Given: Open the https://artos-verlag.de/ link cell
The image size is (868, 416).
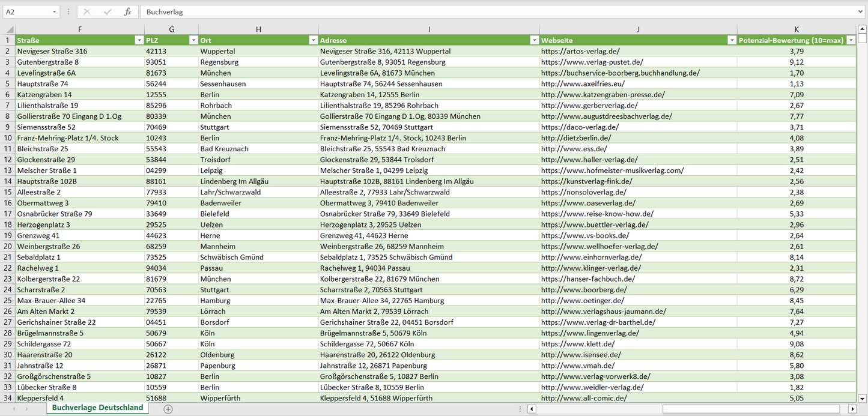Looking at the screenshot, I should (580, 52).
